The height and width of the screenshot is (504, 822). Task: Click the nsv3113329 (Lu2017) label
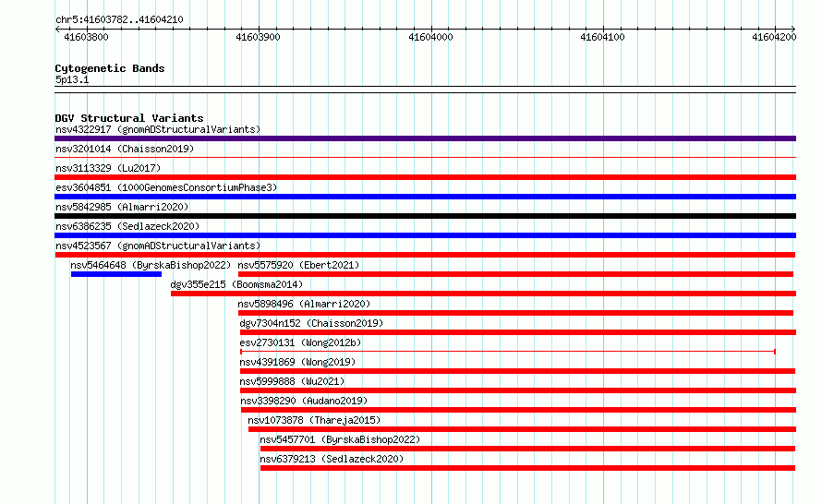point(108,168)
